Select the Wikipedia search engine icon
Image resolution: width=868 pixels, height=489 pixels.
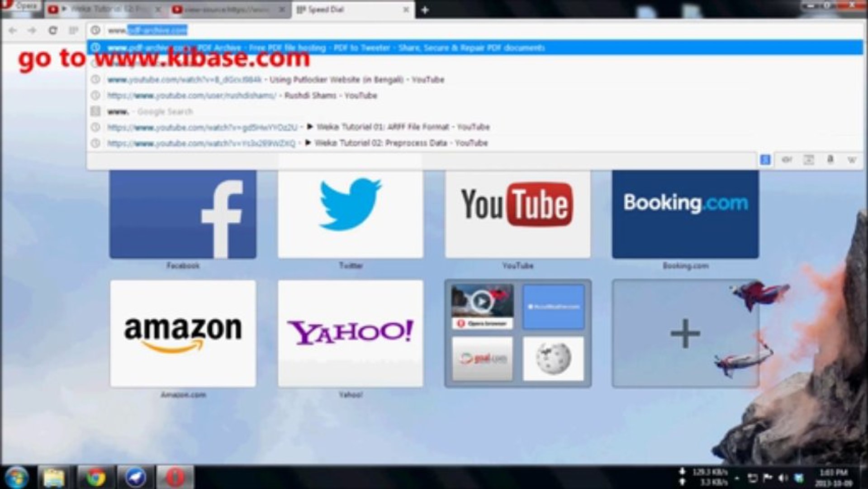click(x=852, y=160)
